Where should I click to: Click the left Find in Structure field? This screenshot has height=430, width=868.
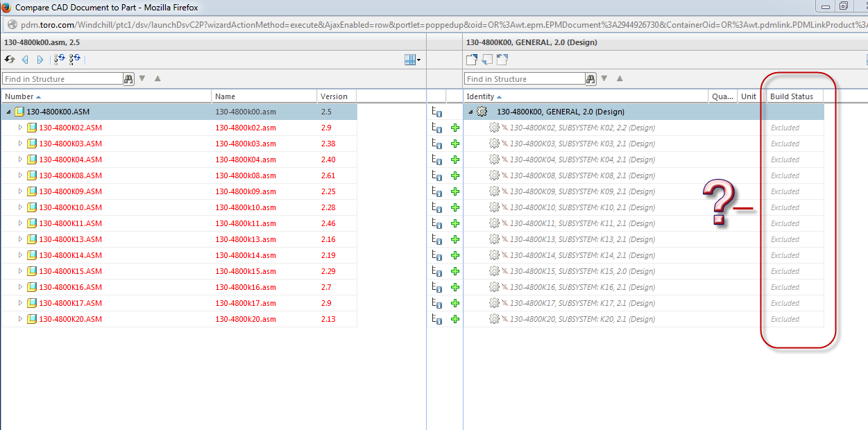(63, 79)
